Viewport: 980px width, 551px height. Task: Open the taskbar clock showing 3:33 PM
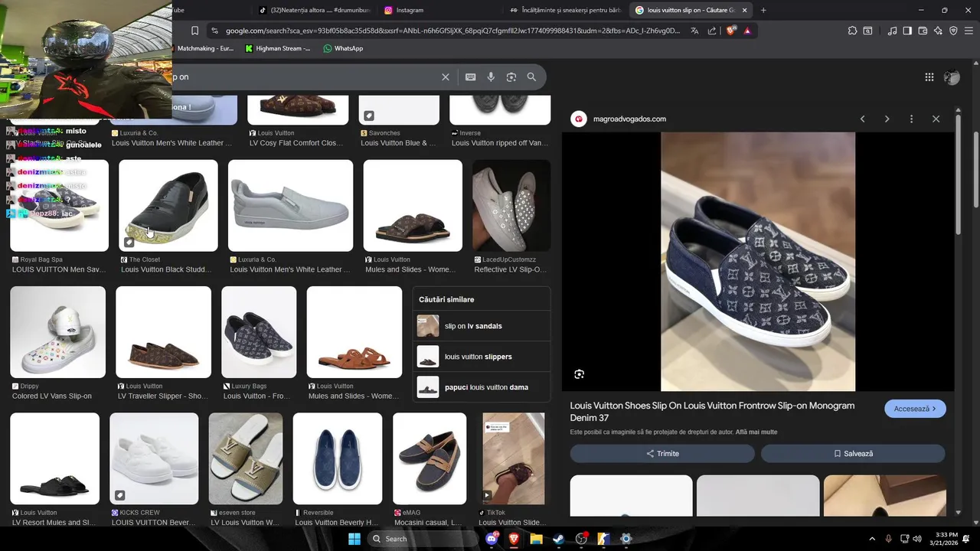[x=946, y=539]
